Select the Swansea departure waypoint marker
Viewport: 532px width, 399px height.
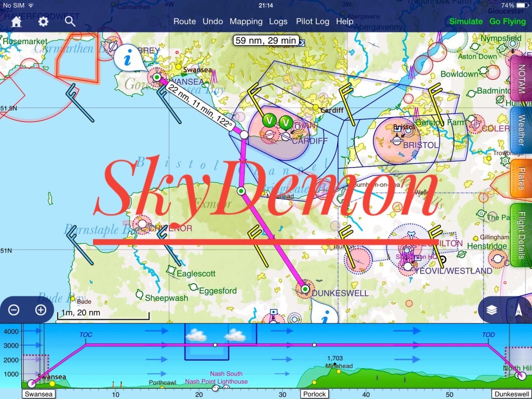click(x=157, y=77)
